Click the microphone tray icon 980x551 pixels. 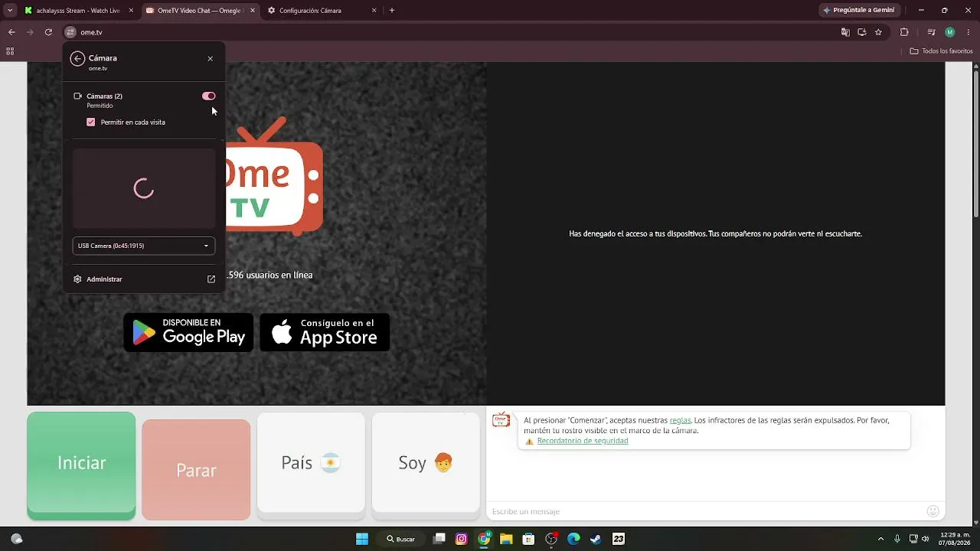(x=897, y=539)
